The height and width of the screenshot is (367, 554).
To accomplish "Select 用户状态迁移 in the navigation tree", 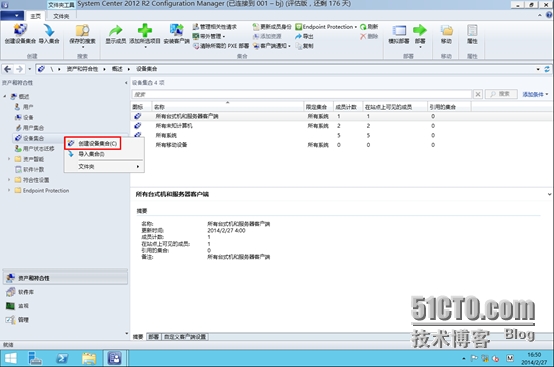I will 39,149.
